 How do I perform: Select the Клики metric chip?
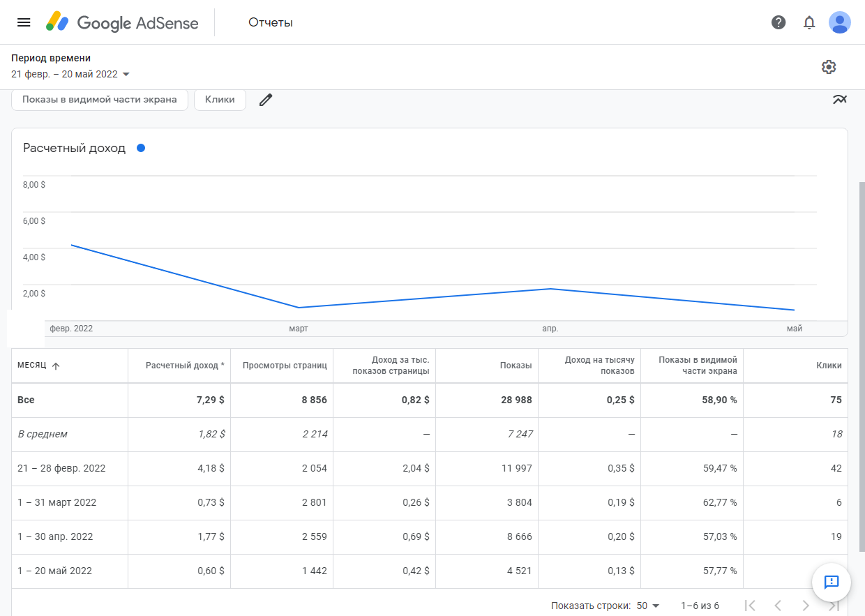pos(220,99)
